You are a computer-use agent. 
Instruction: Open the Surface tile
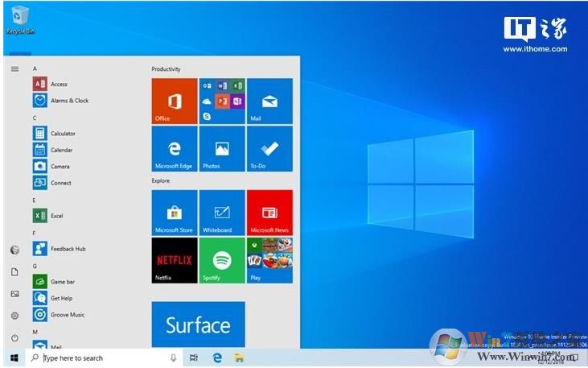199,325
